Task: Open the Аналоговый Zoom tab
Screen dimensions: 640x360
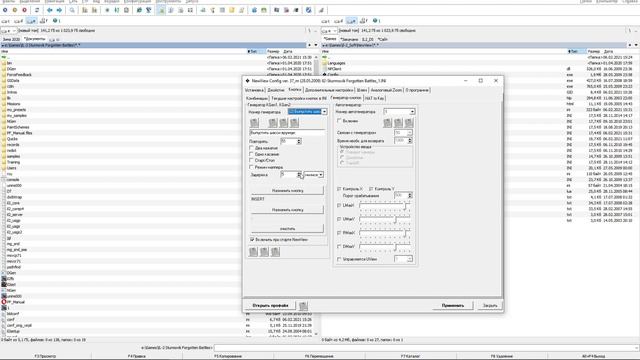Action: 386,90
